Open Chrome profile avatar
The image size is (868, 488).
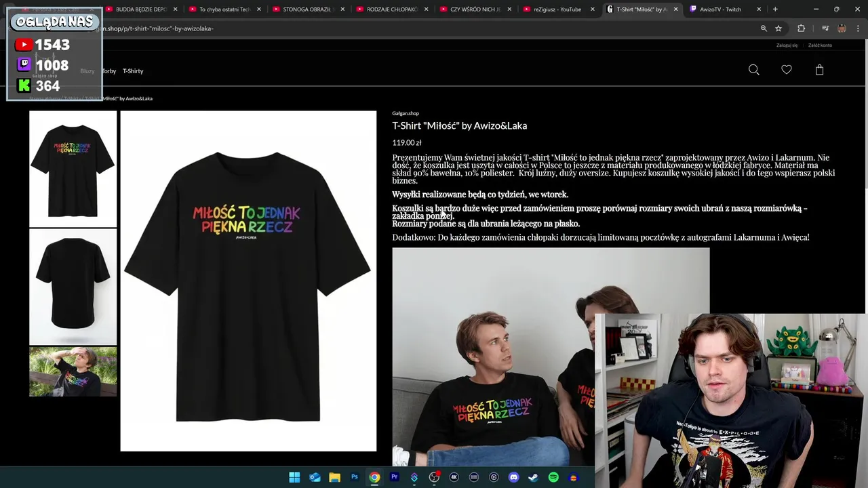coord(842,28)
